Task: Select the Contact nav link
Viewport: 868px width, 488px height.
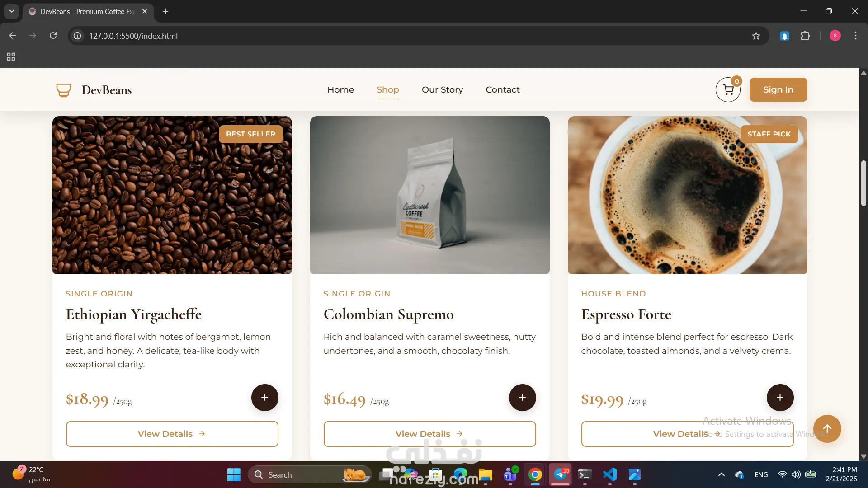Action: pyautogui.click(x=503, y=89)
